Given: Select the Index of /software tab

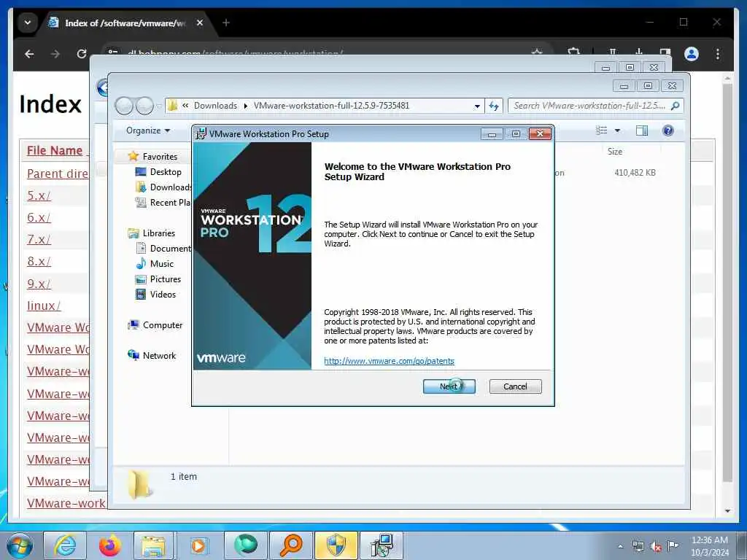Looking at the screenshot, I should point(126,23).
